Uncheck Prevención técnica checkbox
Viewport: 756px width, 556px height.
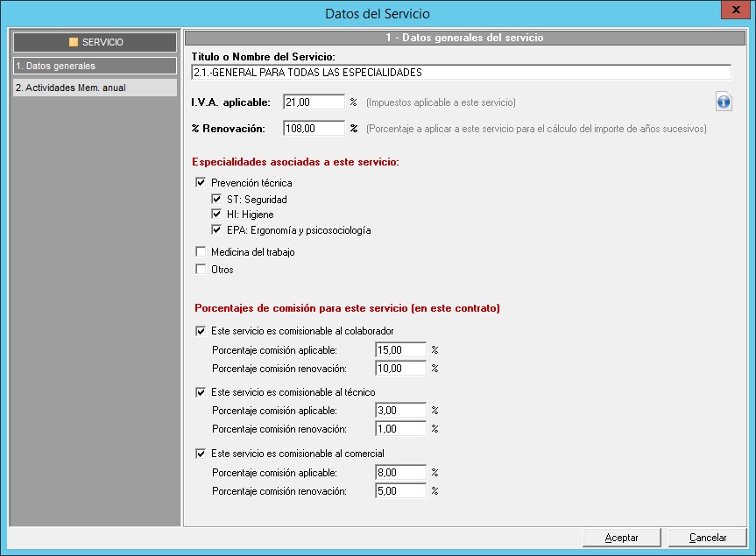point(201,183)
